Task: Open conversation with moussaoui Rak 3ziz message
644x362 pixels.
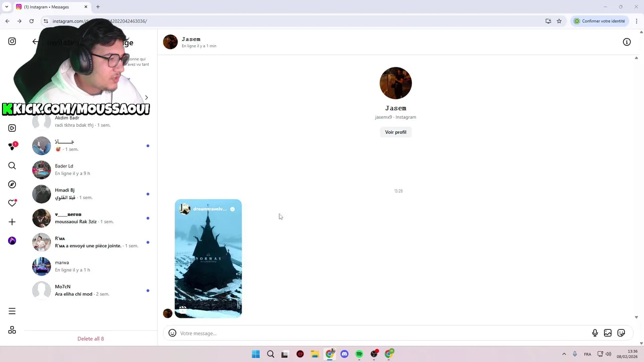Action: tap(91, 218)
